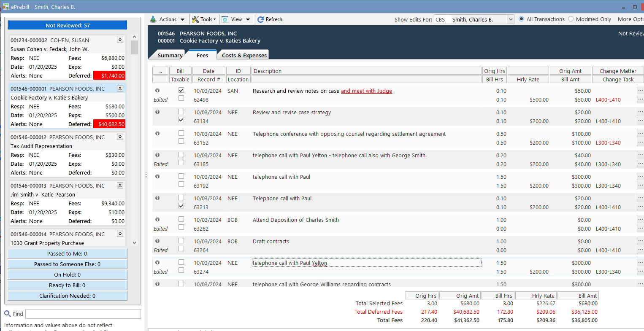The height and width of the screenshot is (331, 644).
Task: Open the Show Edits For dropdown
Action: coord(509,19)
